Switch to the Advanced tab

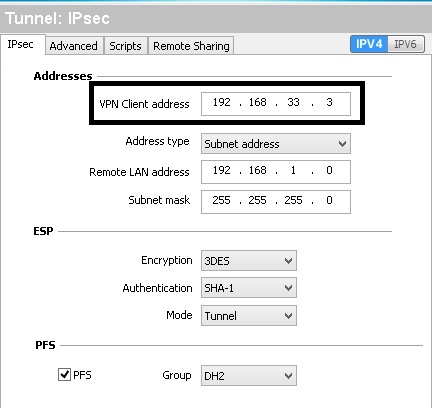(73, 46)
